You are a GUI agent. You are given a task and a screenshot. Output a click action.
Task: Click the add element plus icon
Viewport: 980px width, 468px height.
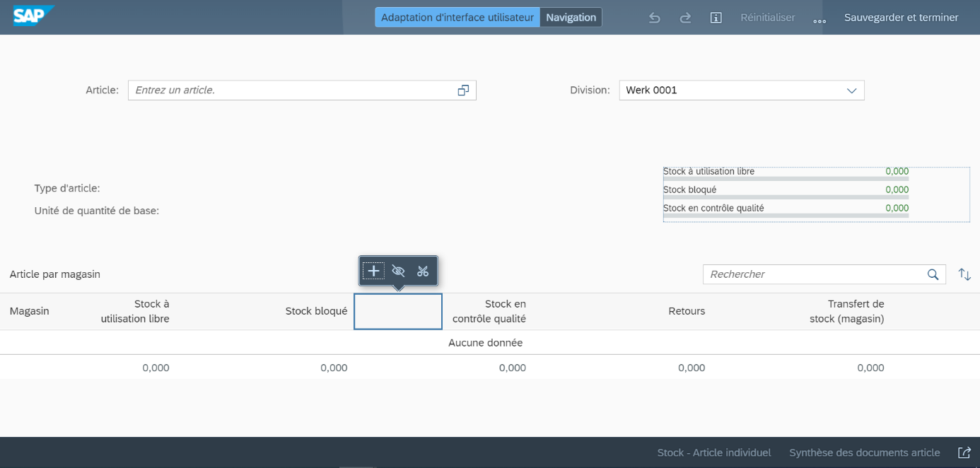pyautogui.click(x=373, y=271)
